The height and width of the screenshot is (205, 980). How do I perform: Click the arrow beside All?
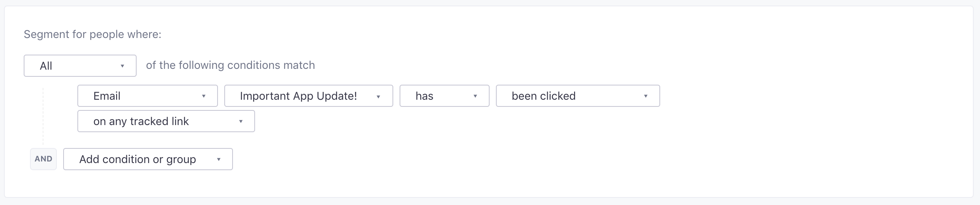[122, 66]
